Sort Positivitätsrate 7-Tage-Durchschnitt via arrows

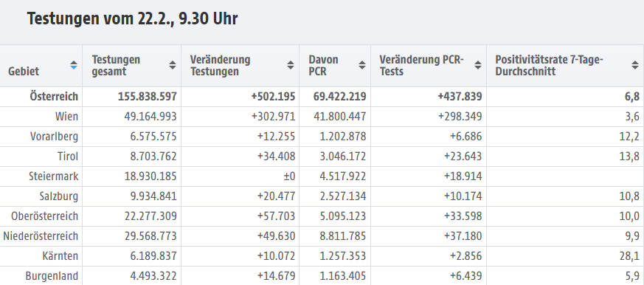[x=635, y=65]
